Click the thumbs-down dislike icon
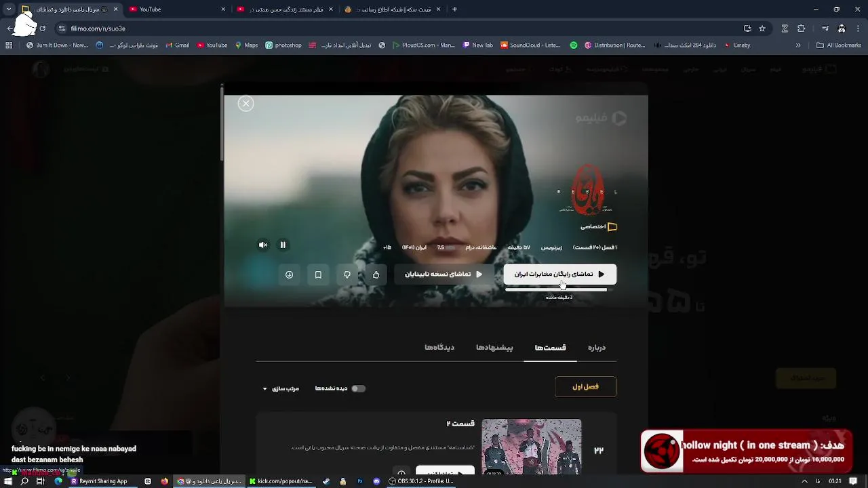Image resolution: width=868 pixels, height=488 pixels. click(x=347, y=274)
